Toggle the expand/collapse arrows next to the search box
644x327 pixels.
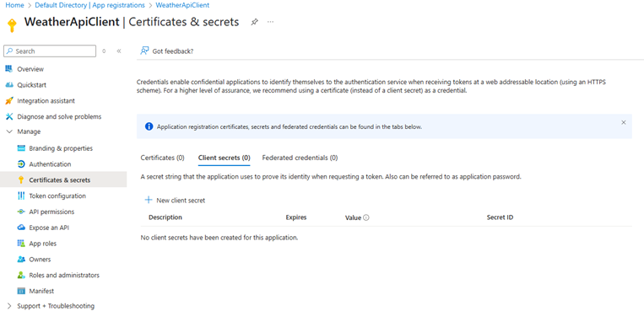pos(104,51)
